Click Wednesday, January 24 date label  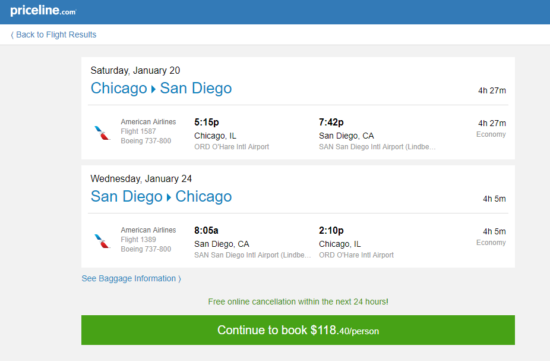pyautogui.click(x=141, y=179)
